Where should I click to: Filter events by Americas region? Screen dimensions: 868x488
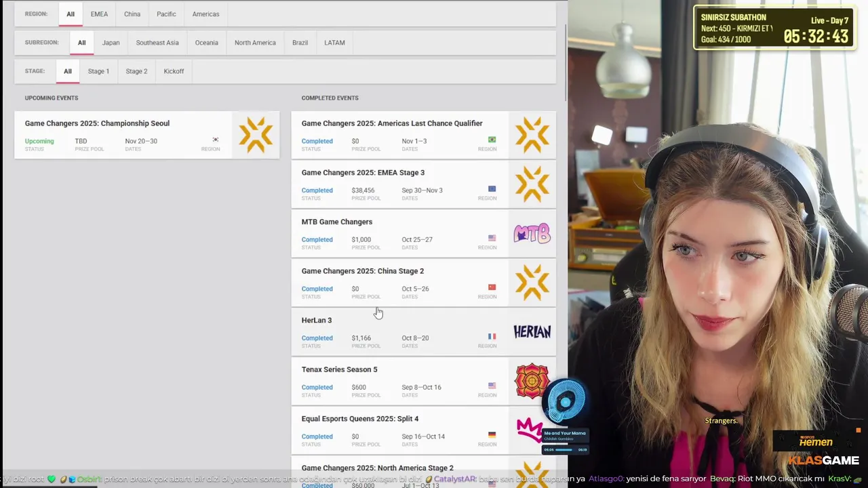205,14
